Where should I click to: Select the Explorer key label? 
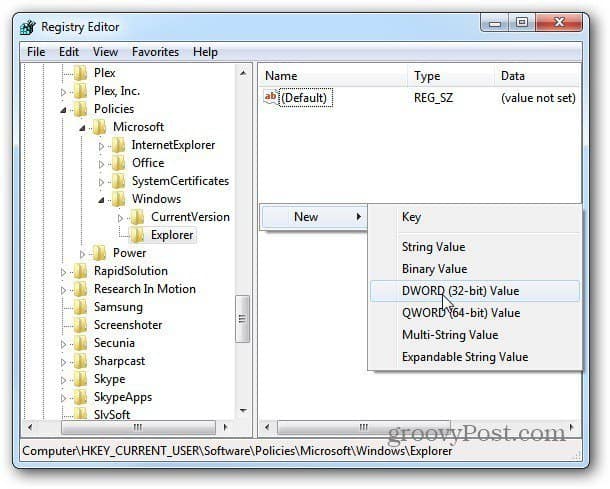(x=172, y=235)
